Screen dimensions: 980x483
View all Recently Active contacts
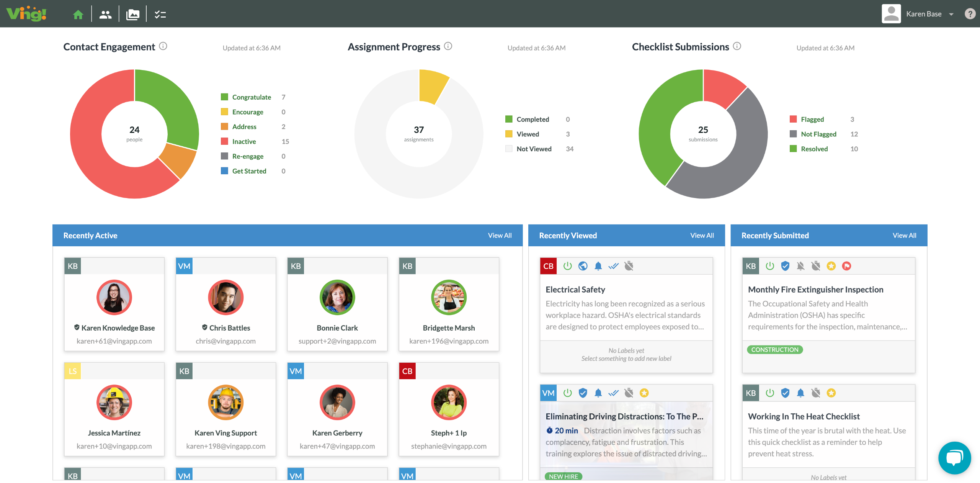point(500,236)
